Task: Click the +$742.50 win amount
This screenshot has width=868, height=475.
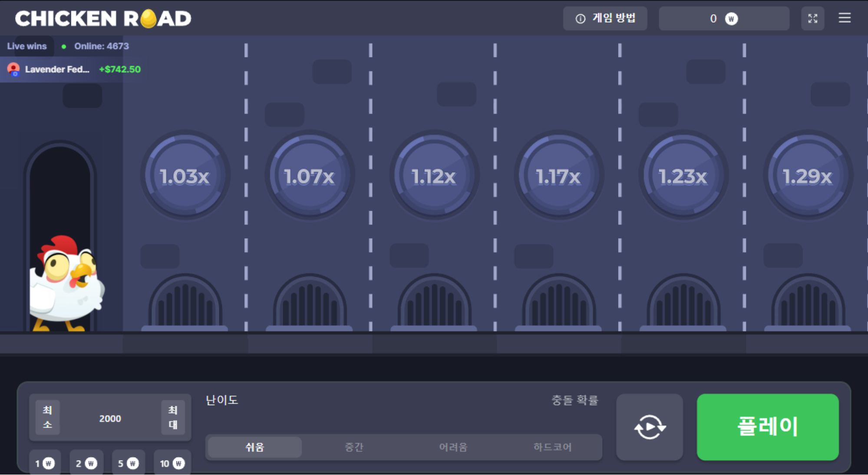Action: tap(120, 69)
